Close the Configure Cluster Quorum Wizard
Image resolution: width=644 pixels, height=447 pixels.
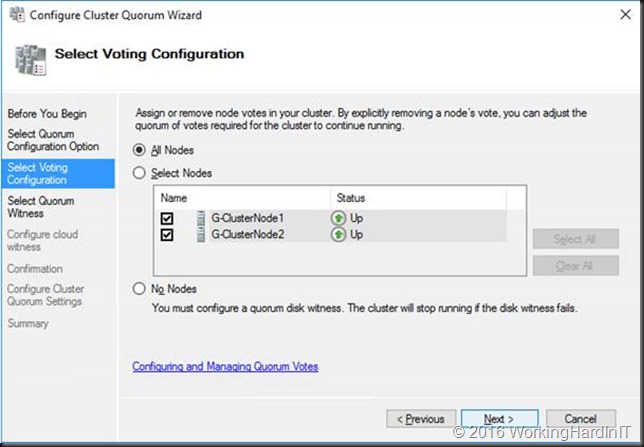(626, 15)
